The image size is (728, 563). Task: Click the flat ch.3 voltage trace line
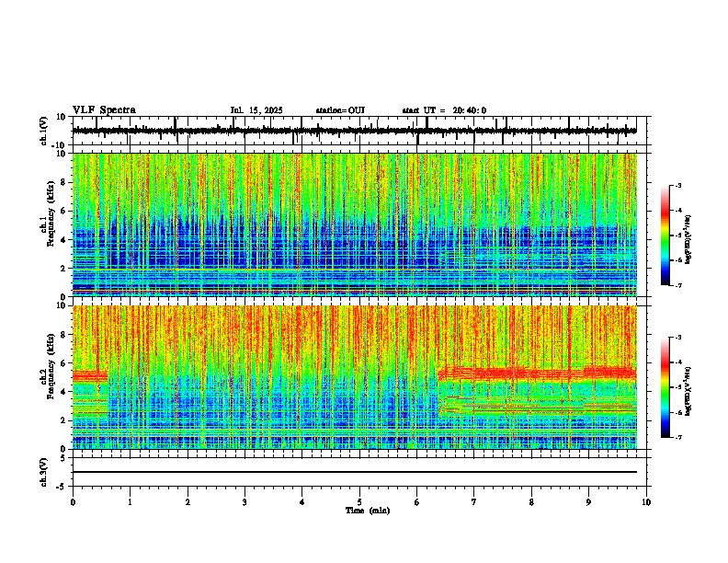point(355,472)
